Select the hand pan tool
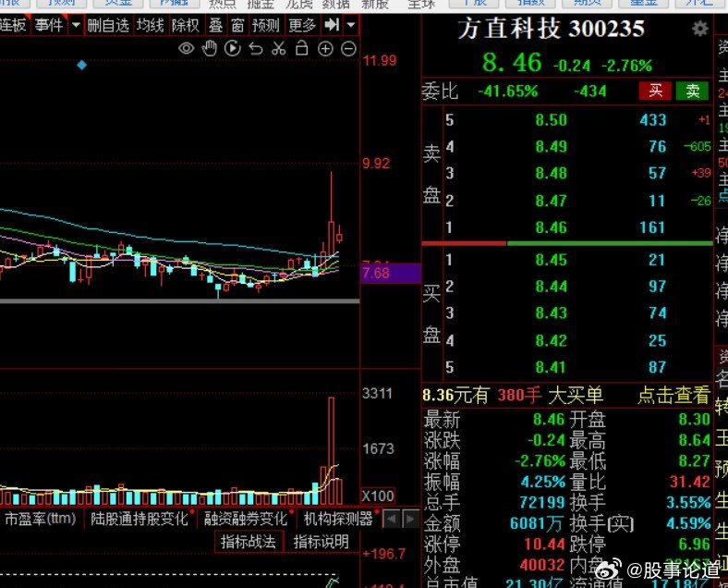The width and height of the screenshot is (728, 588). [210, 48]
